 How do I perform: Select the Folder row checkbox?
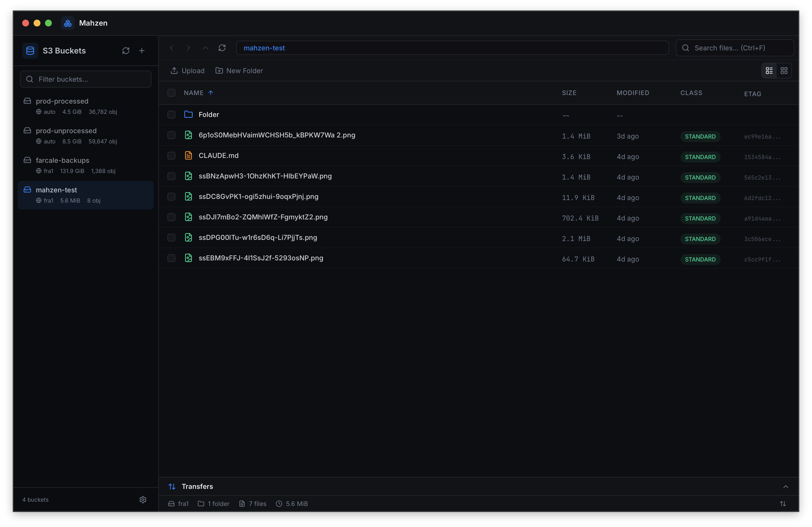[x=171, y=115]
